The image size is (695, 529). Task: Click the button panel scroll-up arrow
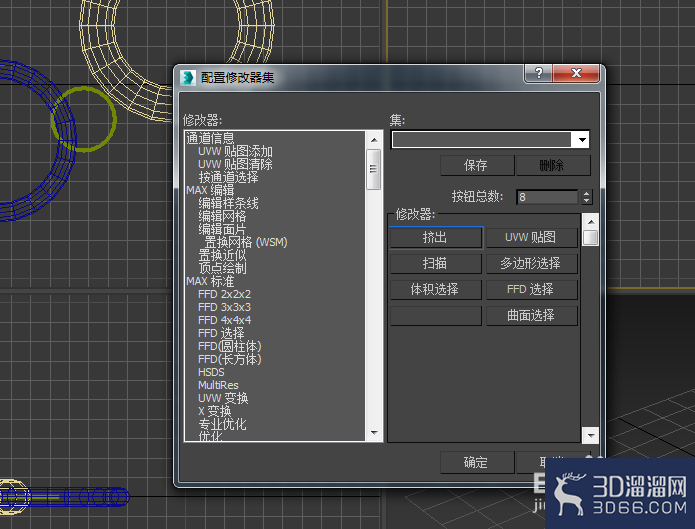[x=591, y=222]
